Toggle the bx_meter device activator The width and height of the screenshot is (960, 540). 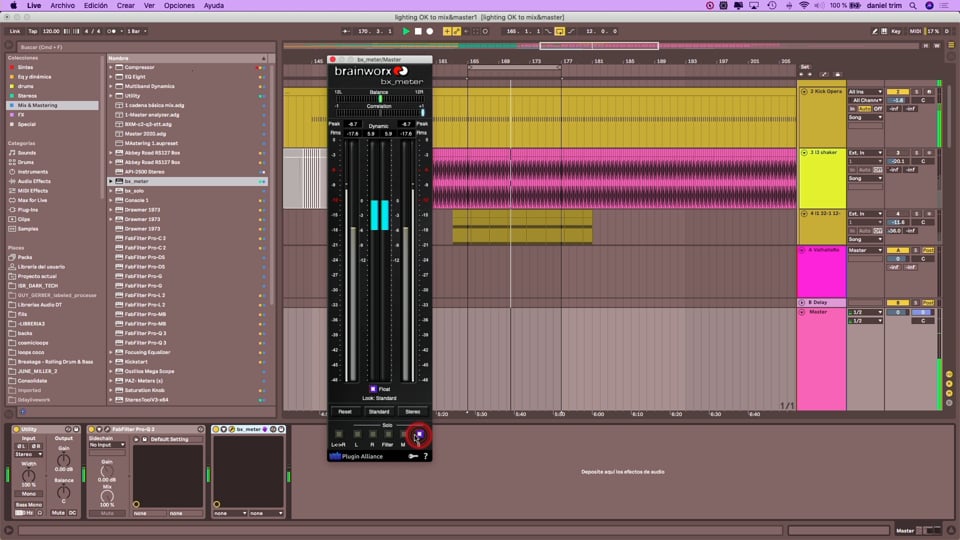coord(216,429)
